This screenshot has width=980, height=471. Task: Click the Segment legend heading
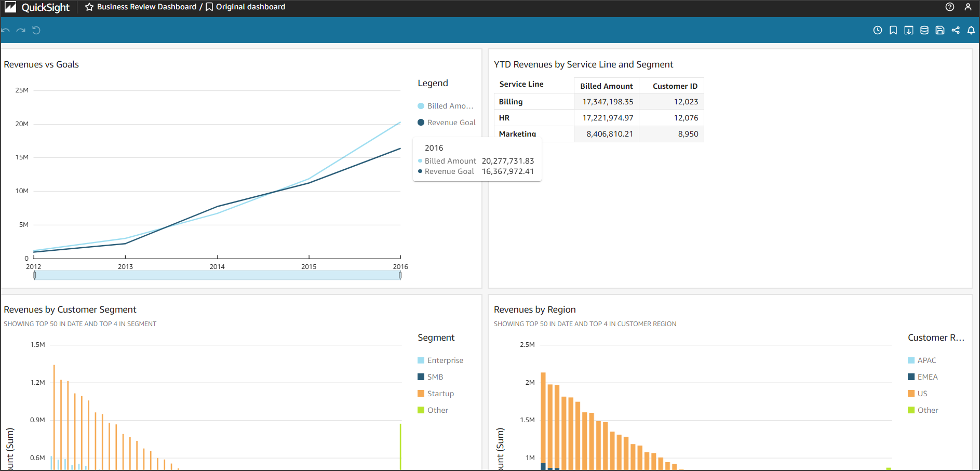click(x=436, y=338)
